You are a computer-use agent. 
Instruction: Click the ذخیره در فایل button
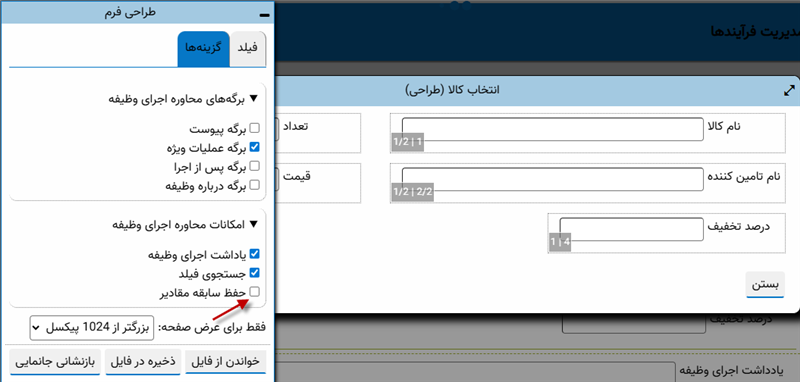click(143, 362)
